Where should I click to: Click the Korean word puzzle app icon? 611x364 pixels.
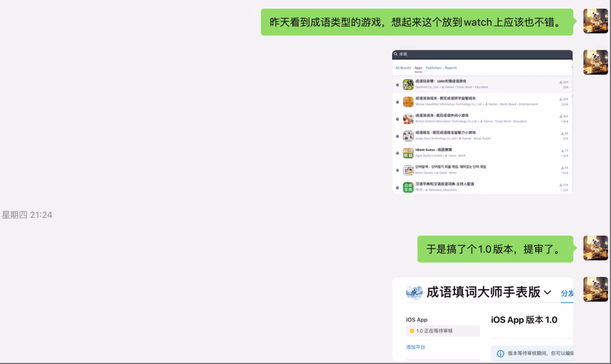(408, 170)
